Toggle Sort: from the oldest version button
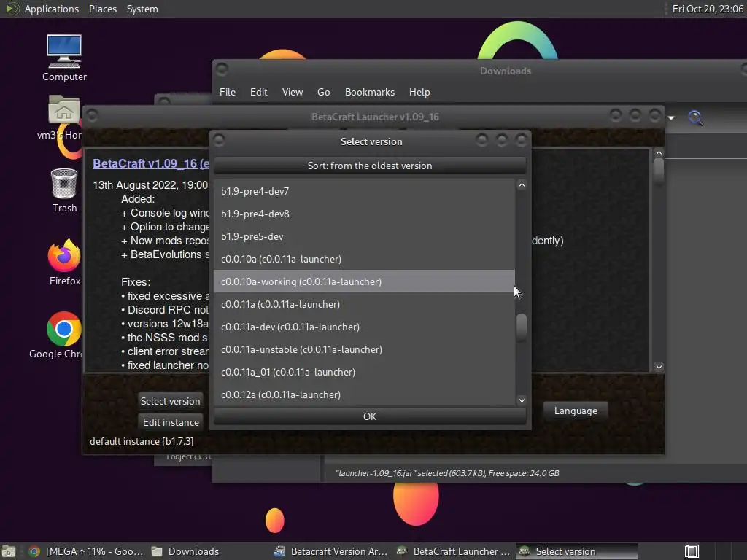 click(370, 166)
